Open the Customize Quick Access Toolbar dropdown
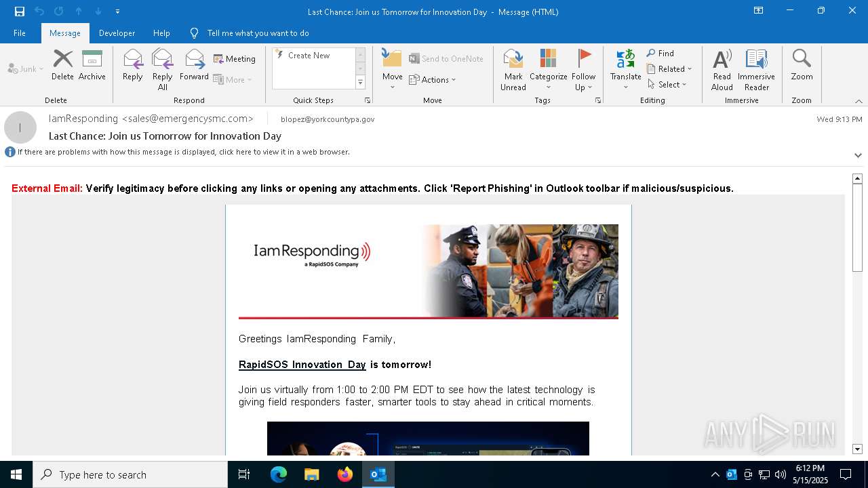The image size is (868, 488). coord(117,12)
